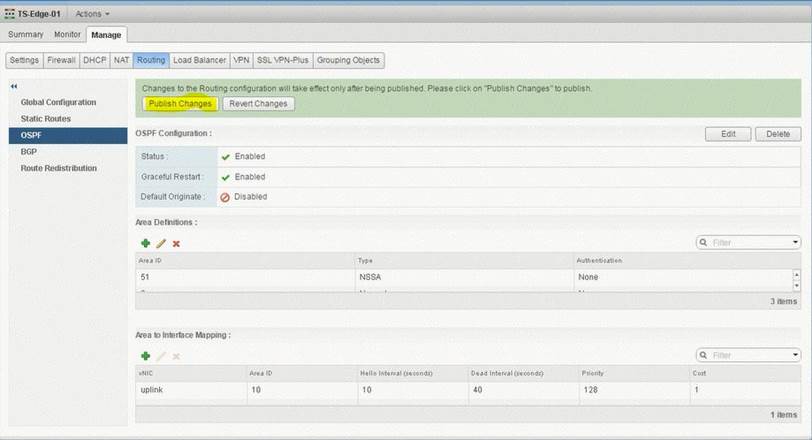Open the Load Balancer tab
The image size is (812, 440).
[199, 60]
